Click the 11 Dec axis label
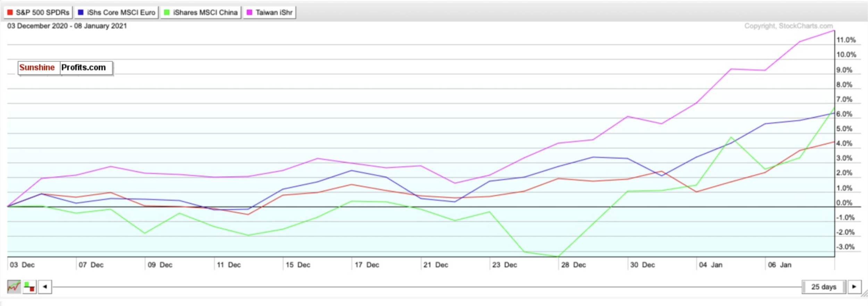 pos(229,265)
